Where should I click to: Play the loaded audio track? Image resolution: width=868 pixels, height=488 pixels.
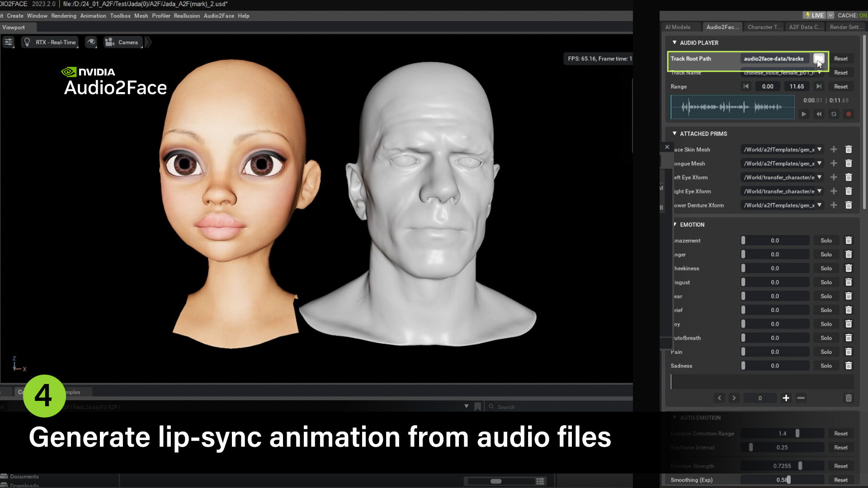pos(804,114)
